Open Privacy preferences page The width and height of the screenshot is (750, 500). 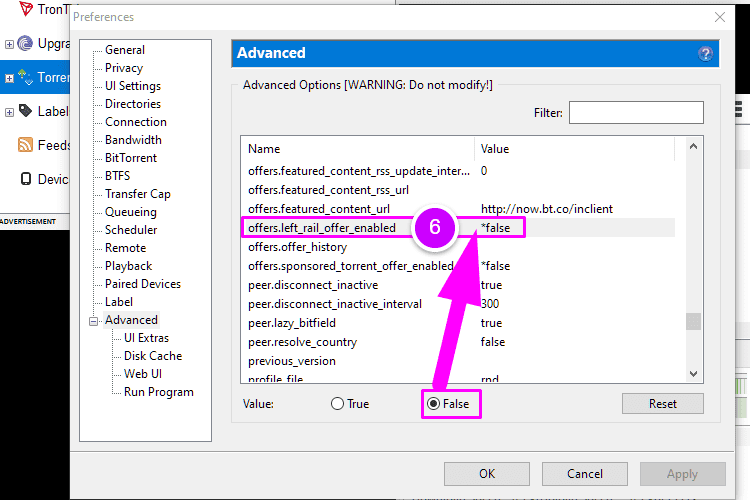tap(124, 68)
